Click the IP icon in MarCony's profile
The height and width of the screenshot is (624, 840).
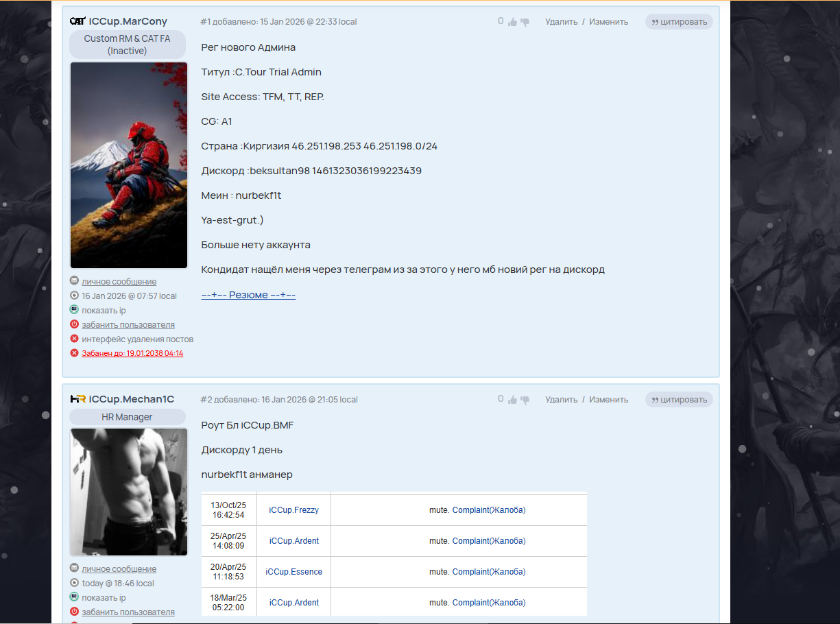point(74,310)
